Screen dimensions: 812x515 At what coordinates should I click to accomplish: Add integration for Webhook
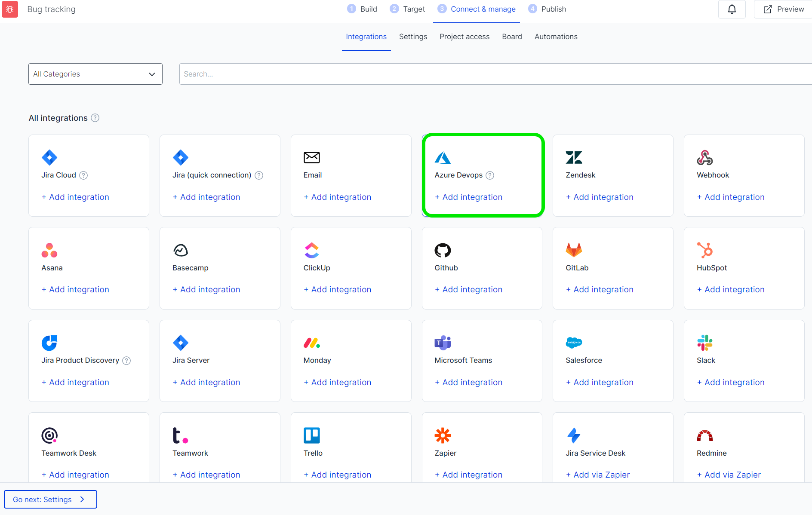[x=731, y=197]
